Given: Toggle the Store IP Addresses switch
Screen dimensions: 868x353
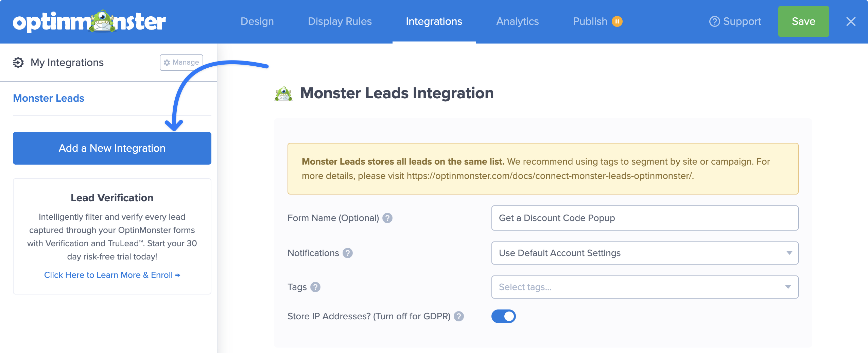Looking at the screenshot, I should click(x=503, y=316).
